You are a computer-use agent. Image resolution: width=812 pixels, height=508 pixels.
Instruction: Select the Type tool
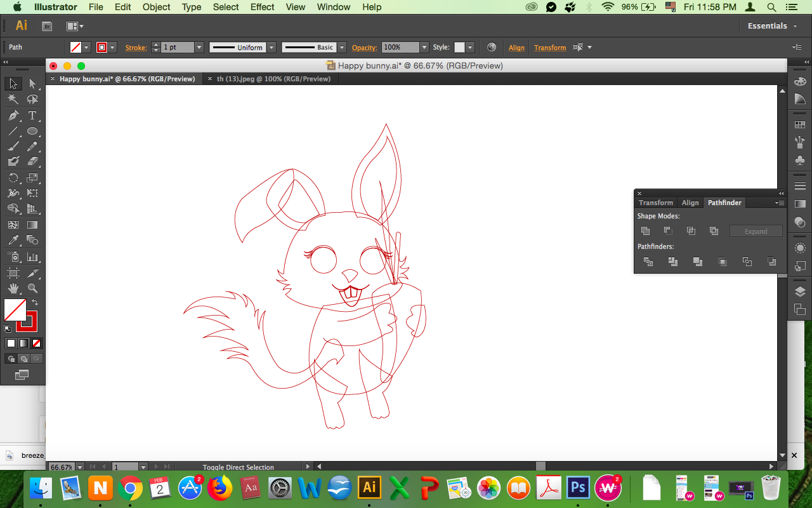click(x=32, y=116)
